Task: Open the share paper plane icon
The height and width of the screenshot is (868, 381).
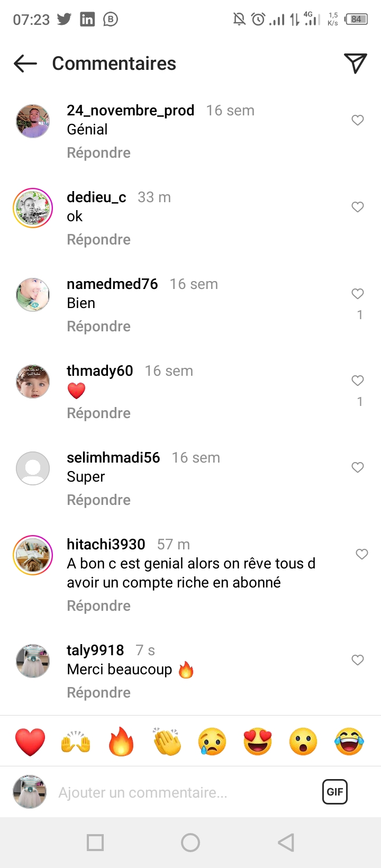Action: [355, 64]
